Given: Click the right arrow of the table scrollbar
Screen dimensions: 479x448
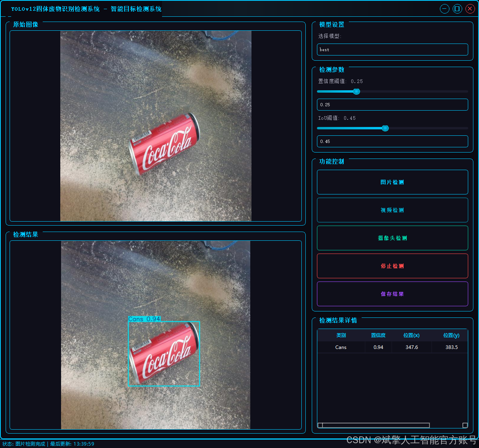Looking at the screenshot, I should tap(465, 425).
